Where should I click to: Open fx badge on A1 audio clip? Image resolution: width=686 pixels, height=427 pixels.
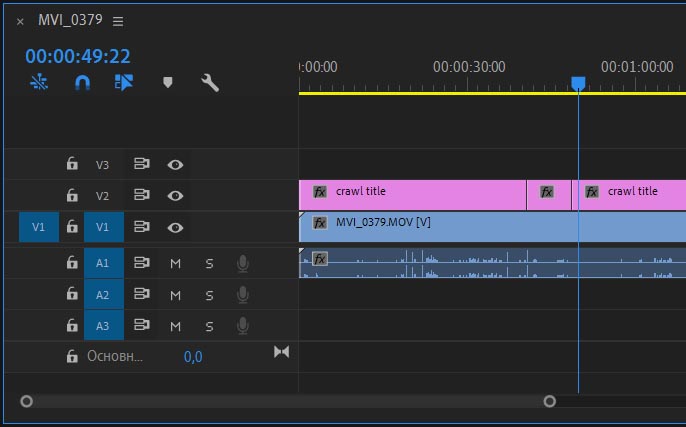point(320,259)
